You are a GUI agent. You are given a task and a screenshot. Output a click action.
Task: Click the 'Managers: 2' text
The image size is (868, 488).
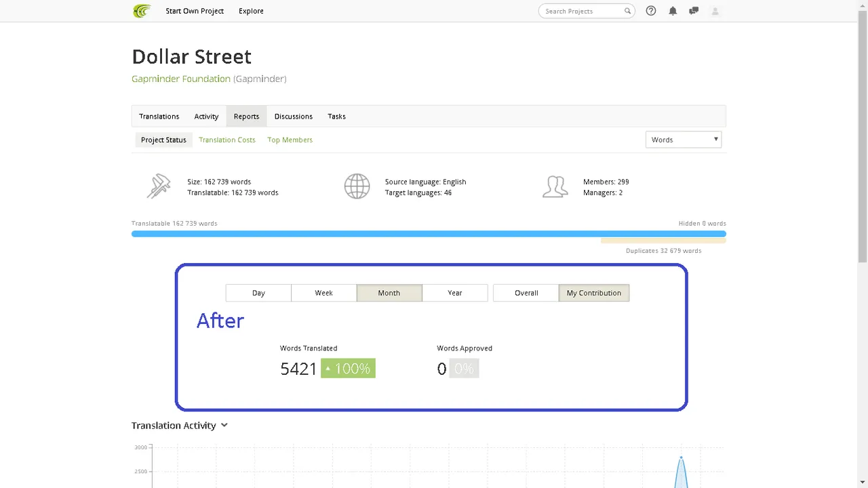coord(603,192)
